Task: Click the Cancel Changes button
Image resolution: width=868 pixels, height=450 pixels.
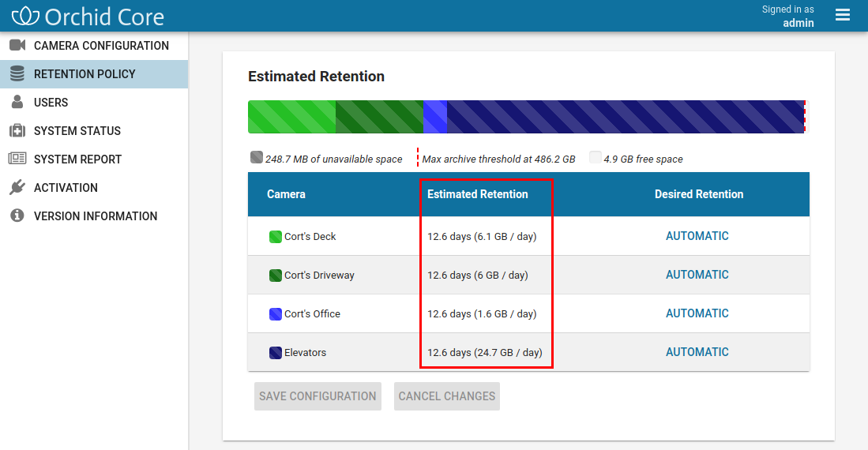Action: pyautogui.click(x=447, y=396)
